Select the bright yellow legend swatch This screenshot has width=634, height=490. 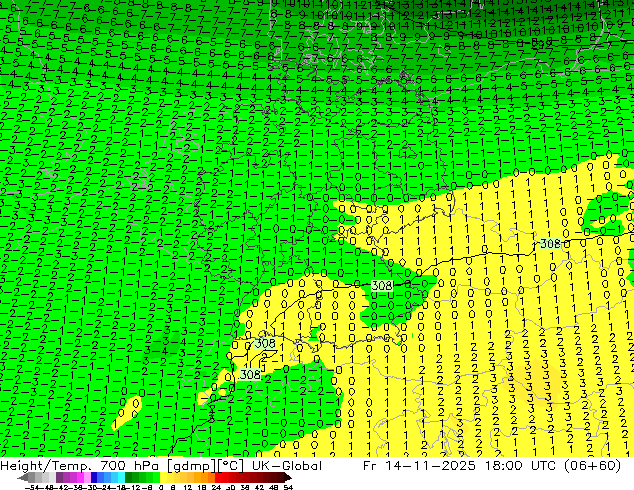click(x=163, y=478)
